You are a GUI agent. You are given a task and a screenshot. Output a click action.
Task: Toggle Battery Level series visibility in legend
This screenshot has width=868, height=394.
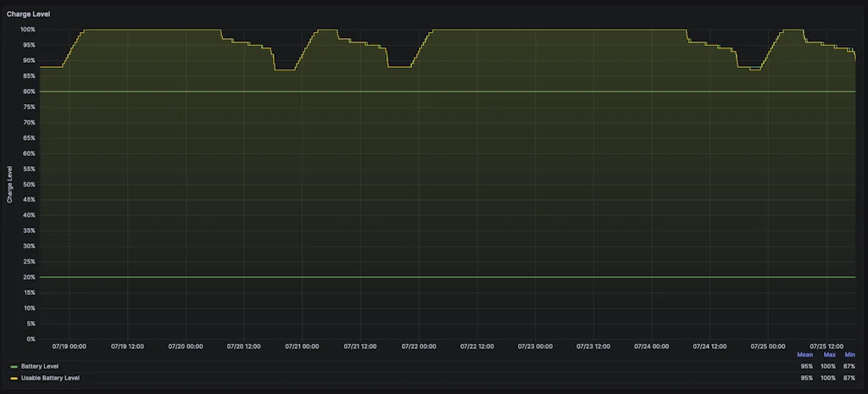click(39, 366)
